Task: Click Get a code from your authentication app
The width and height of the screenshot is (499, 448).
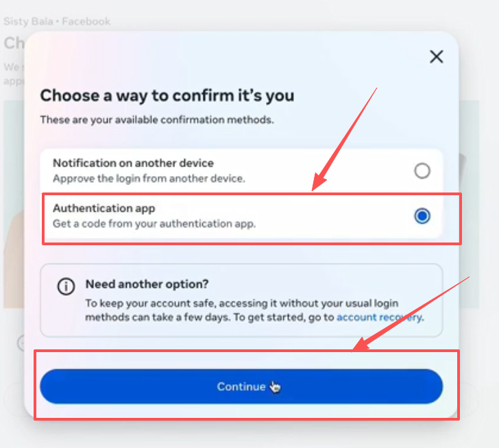Action: click(x=154, y=223)
